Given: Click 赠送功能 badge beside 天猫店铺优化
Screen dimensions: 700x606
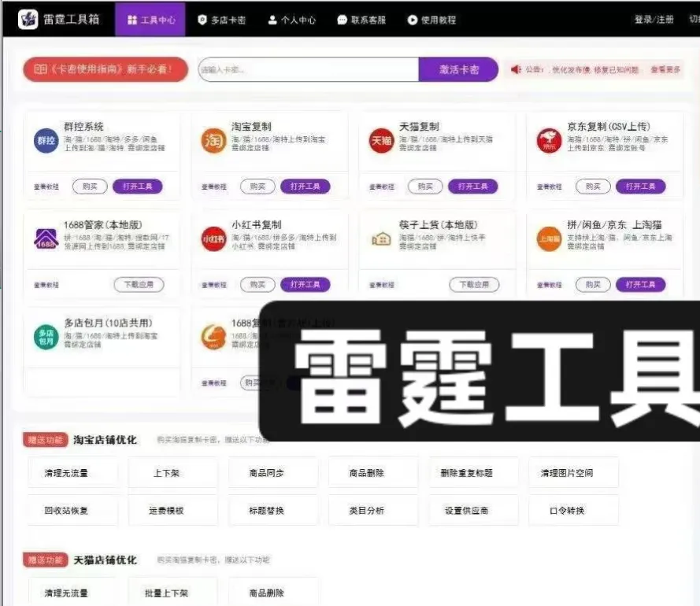Looking at the screenshot, I should pos(45,560).
